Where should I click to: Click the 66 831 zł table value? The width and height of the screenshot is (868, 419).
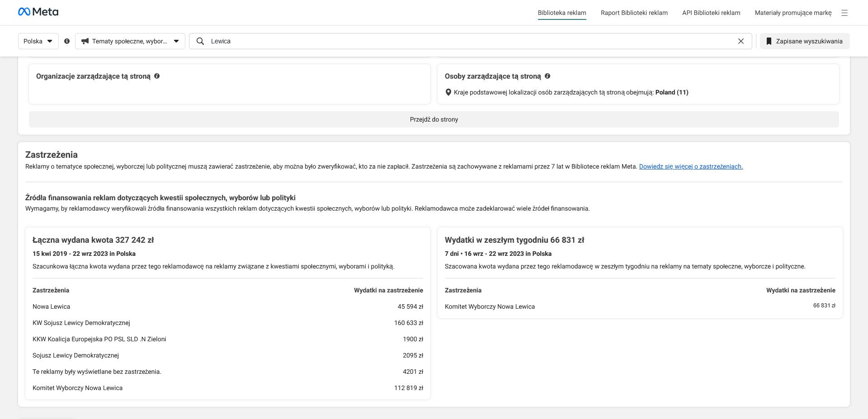[824, 306]
